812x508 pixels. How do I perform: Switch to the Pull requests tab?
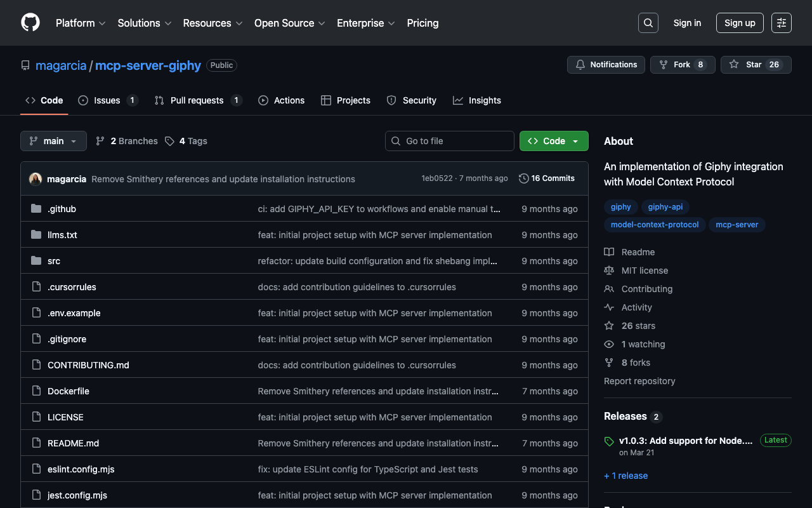pos(197,100)
